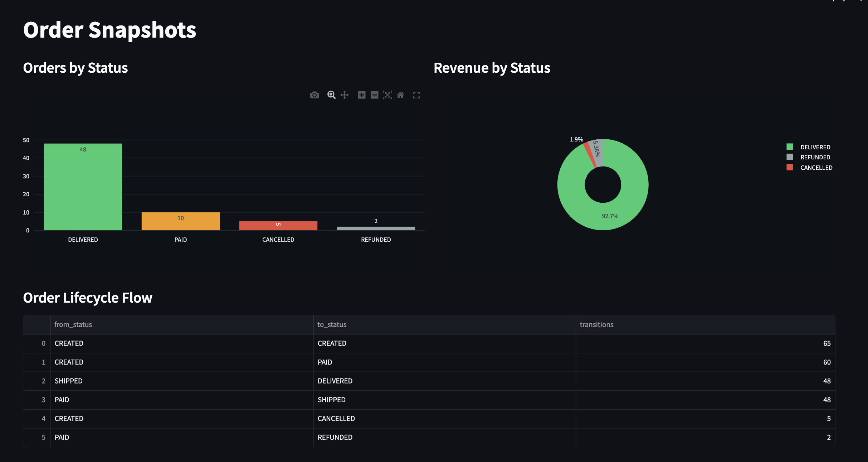Viewport: 868px width, 462px height.
Task: Select row index 1 in lifecycle table
Action: point(37,362)
